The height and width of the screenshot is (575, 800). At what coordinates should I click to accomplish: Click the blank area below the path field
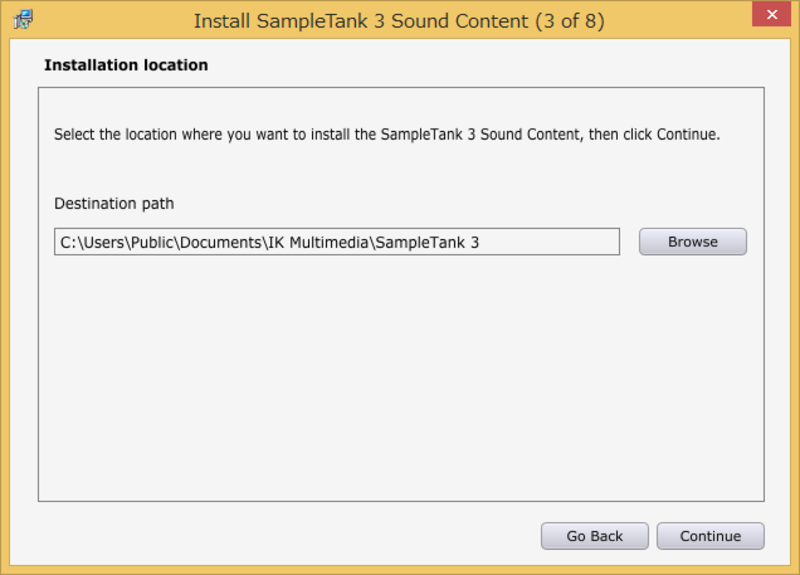[x=401, y=378]
